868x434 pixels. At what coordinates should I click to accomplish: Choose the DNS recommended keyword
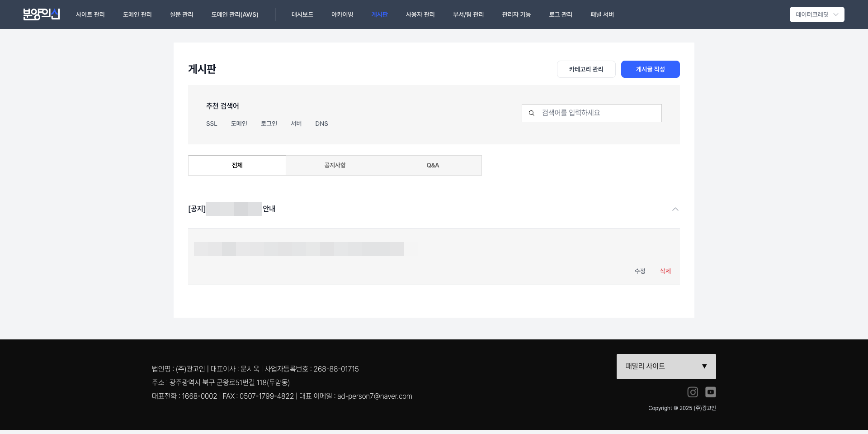321,124
